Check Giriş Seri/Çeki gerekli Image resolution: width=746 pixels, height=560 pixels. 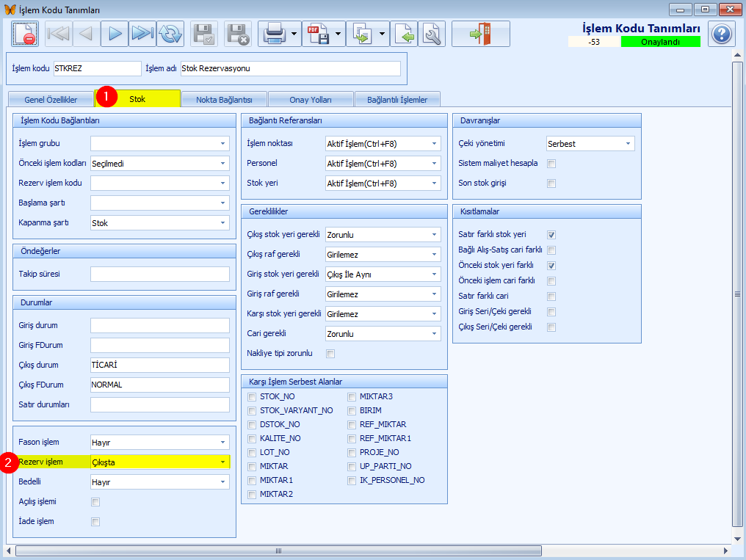pos(551,312)
